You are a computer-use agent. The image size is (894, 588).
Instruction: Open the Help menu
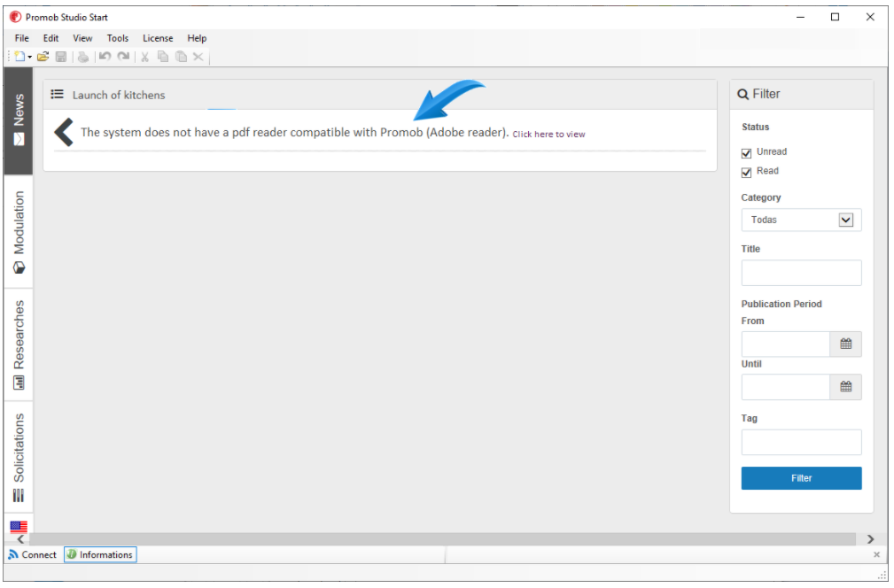197,38
